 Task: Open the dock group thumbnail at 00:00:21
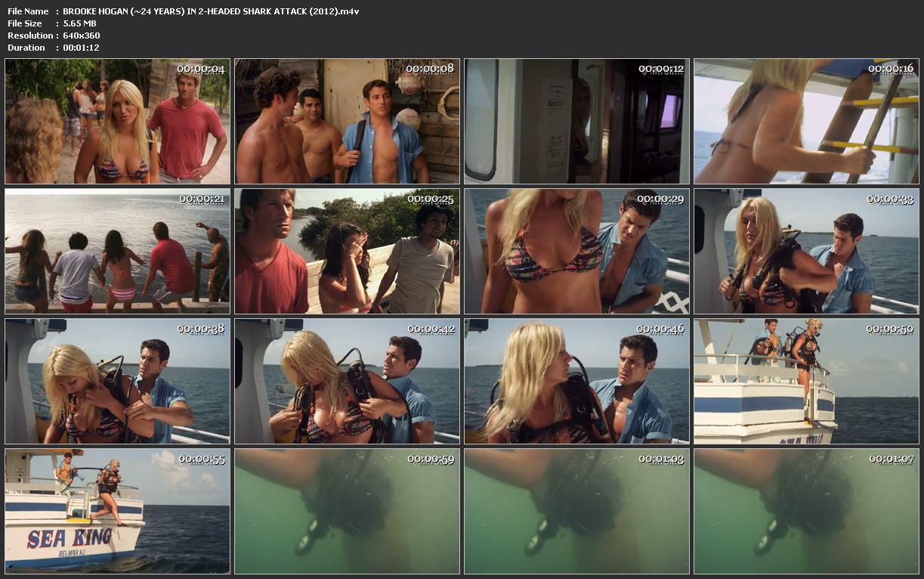(117, 251)
